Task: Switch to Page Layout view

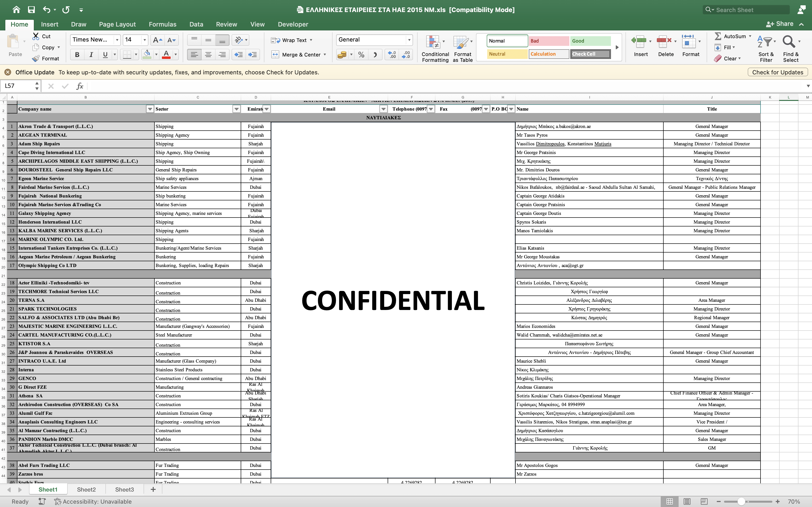Action: [x=687, y=501]
